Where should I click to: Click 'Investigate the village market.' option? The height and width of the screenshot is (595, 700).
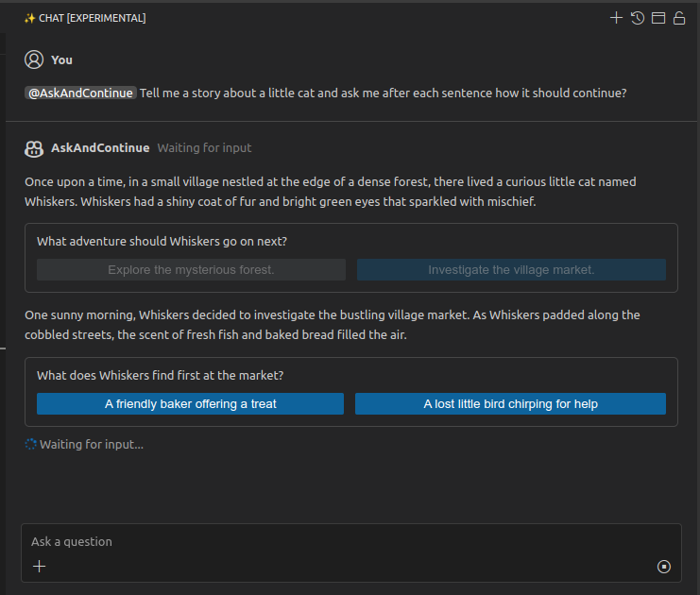pyautogui.click(x=511, y=270)
